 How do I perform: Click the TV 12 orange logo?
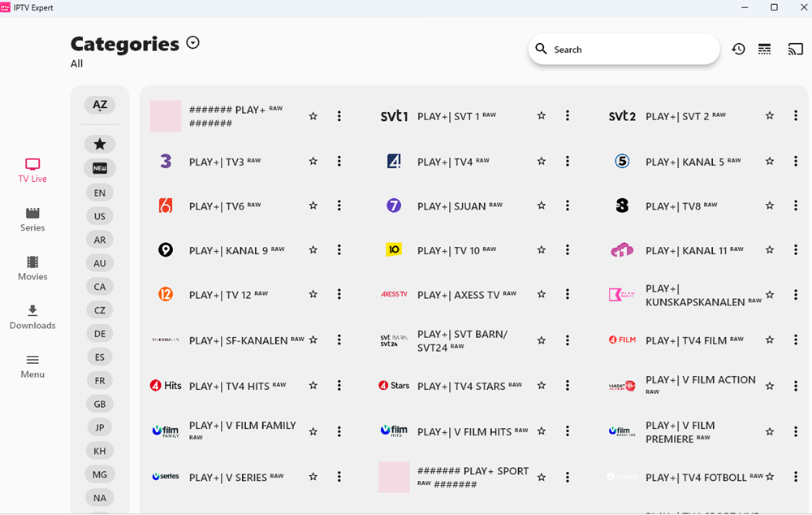pos(166,294)
